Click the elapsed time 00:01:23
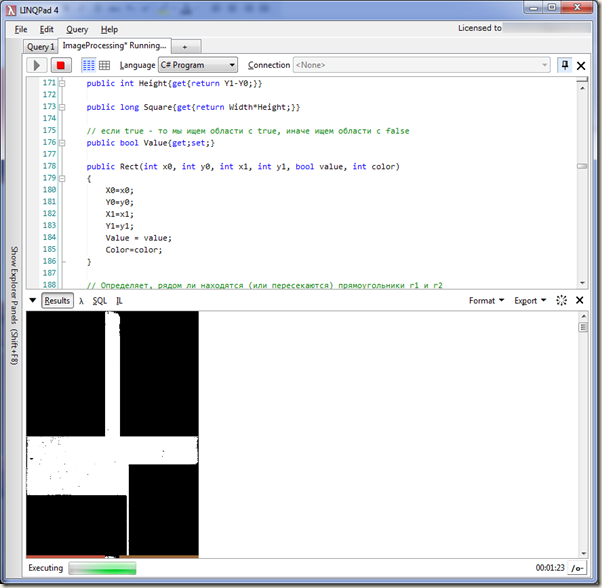The image size is (602, 588). tap(550, 568)
